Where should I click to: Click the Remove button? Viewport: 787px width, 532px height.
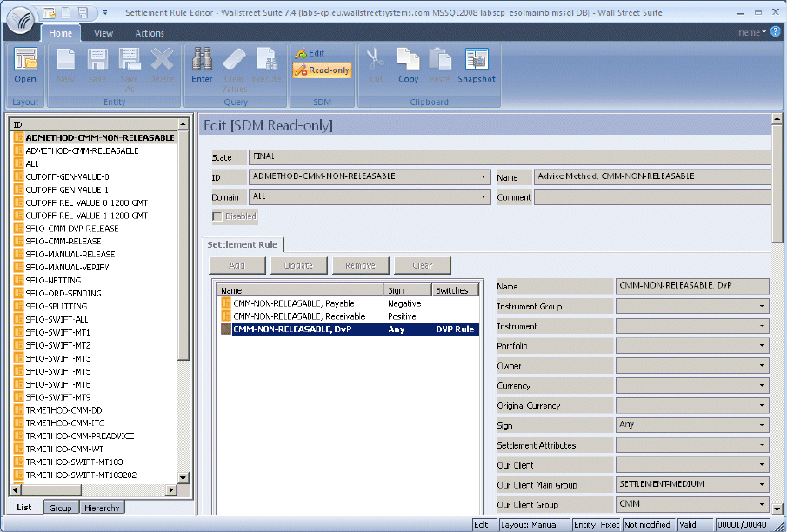[360, 265]
